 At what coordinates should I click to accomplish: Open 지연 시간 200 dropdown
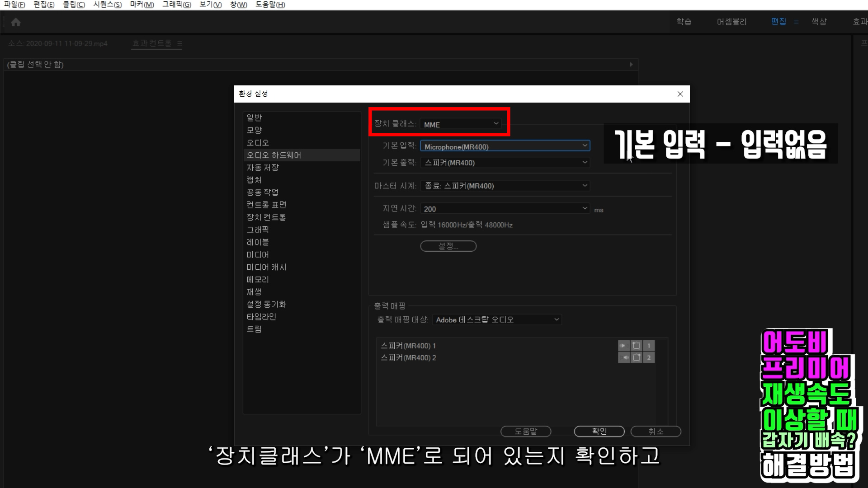505,208
